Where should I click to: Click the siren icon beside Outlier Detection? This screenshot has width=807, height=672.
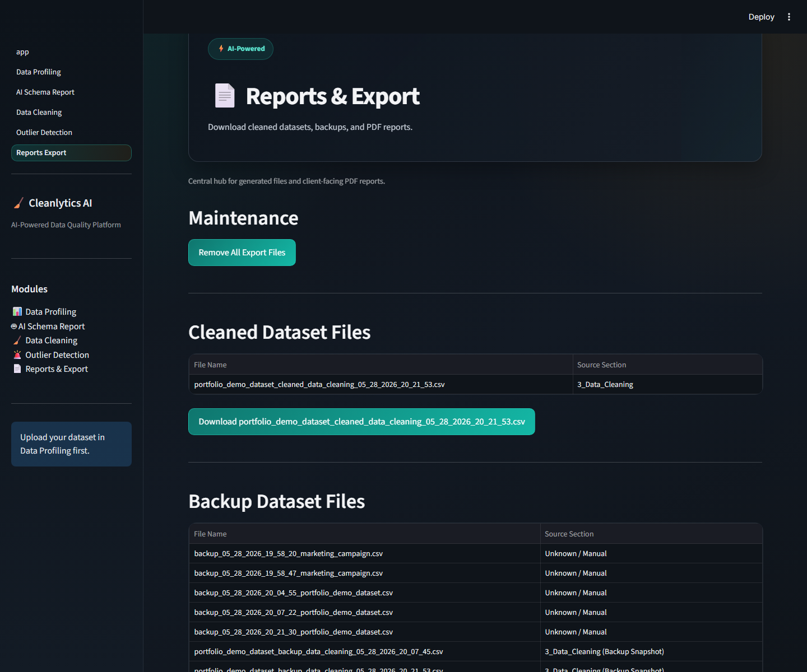pyautogui.click(x=17, y=354)
